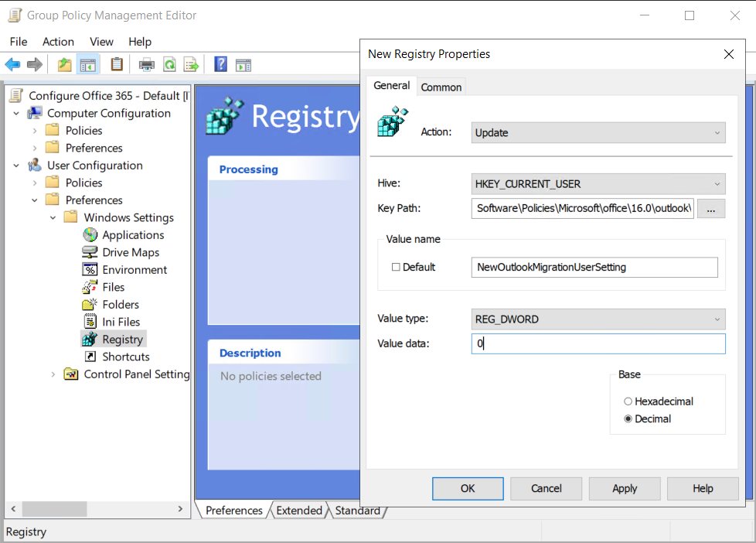
Task: Toggle the Show/Hide Console Tree toolbar icon
Action: (88, 64)
